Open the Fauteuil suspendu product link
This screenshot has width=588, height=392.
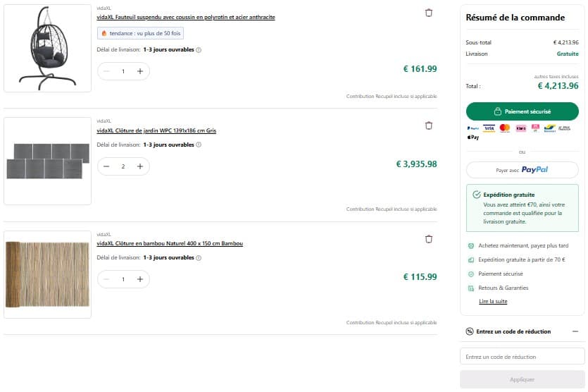point(186,17)
